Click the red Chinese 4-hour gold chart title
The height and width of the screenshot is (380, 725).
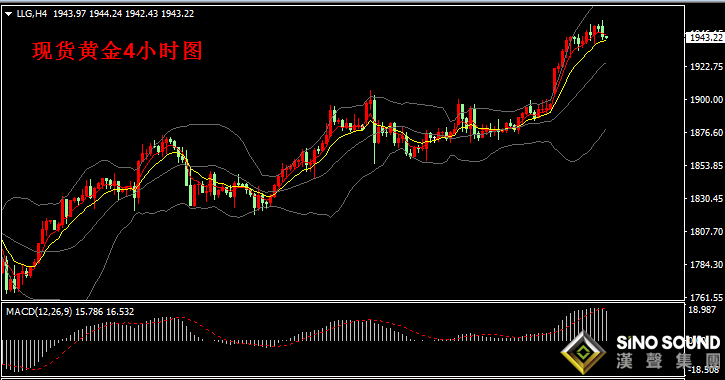click(117, 51)
